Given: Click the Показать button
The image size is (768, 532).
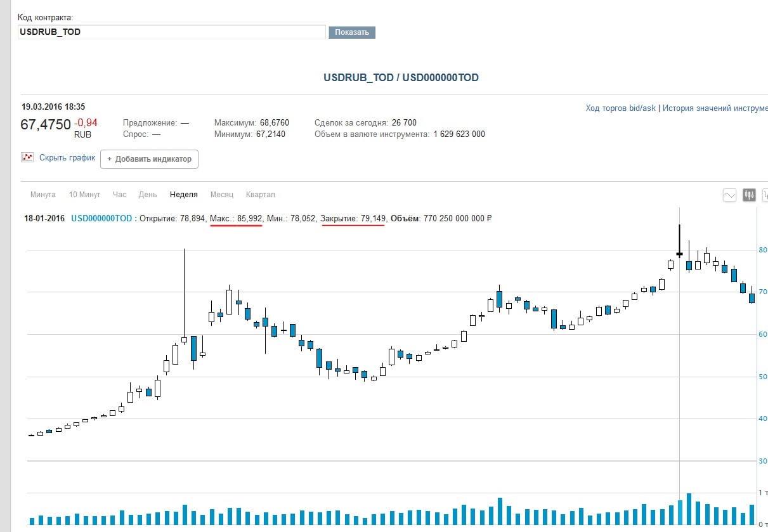Looking at the screenshot, I should point(352,32).
